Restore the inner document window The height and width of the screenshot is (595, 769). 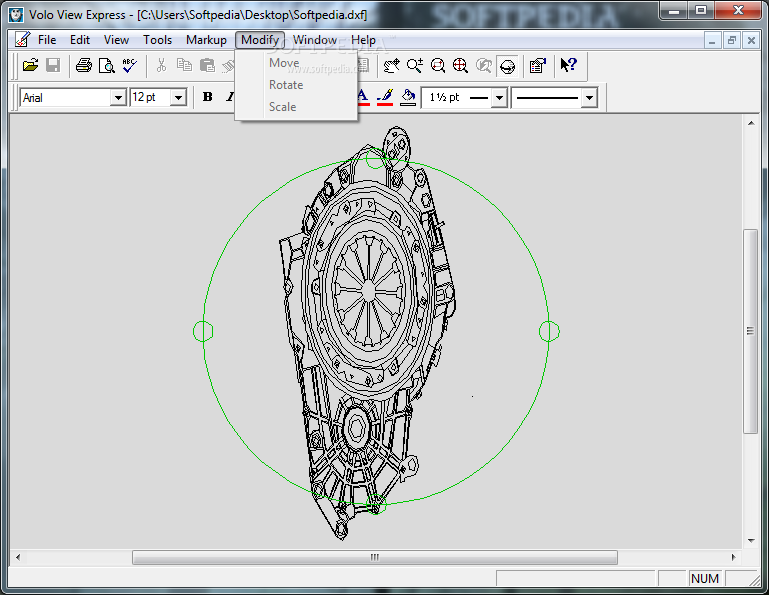732,40
